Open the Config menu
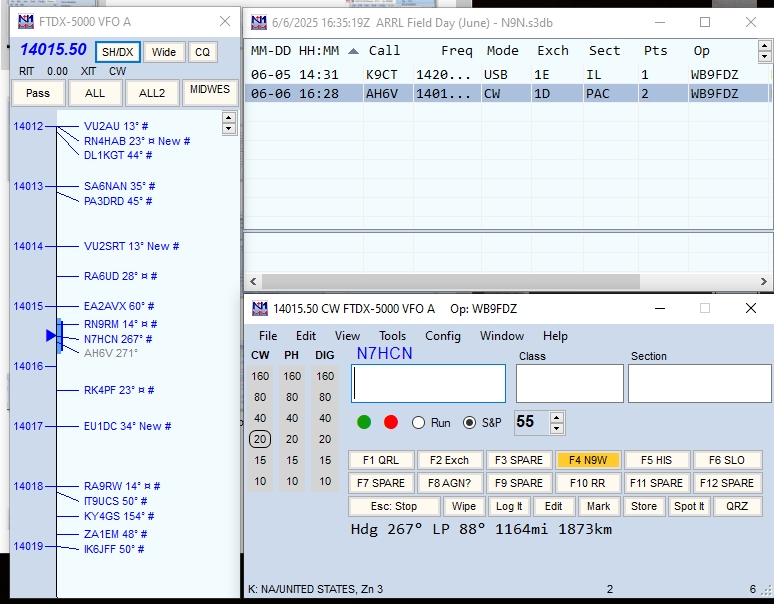774x604 pixels. 443,336
